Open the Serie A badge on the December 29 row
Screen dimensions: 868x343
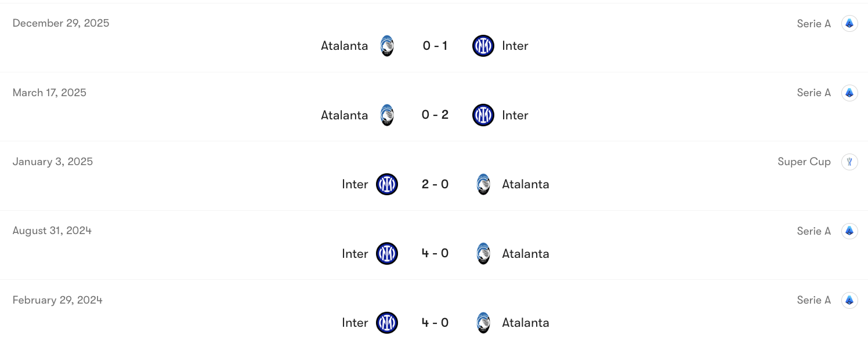[849, 23]
